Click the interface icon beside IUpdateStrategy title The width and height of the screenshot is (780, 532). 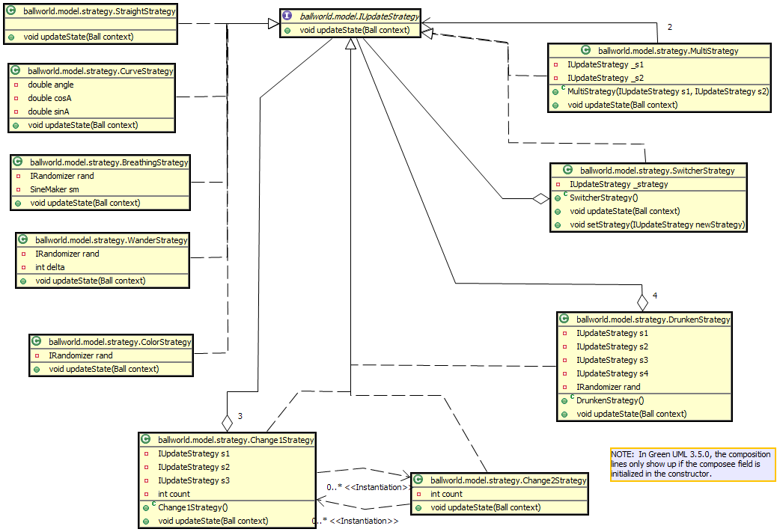(x=287, y=16)
